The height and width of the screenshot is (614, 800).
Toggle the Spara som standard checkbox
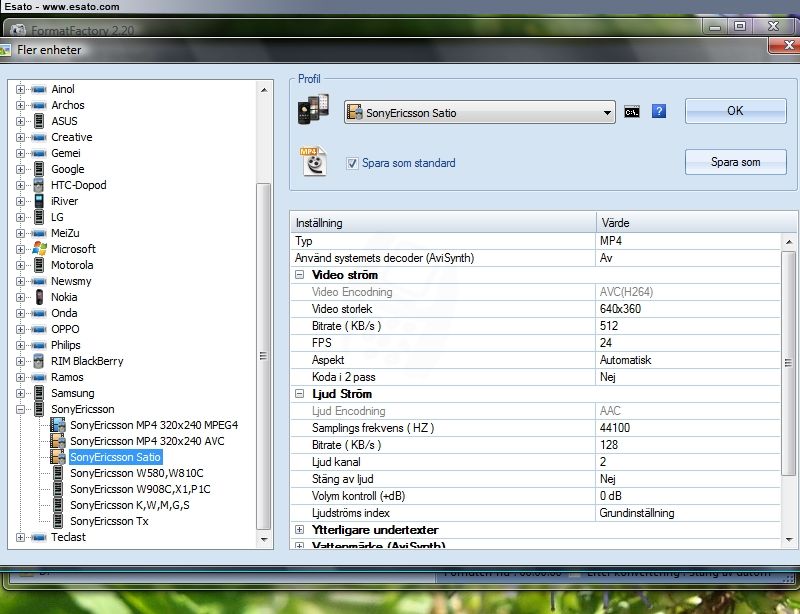click(352, 163)
